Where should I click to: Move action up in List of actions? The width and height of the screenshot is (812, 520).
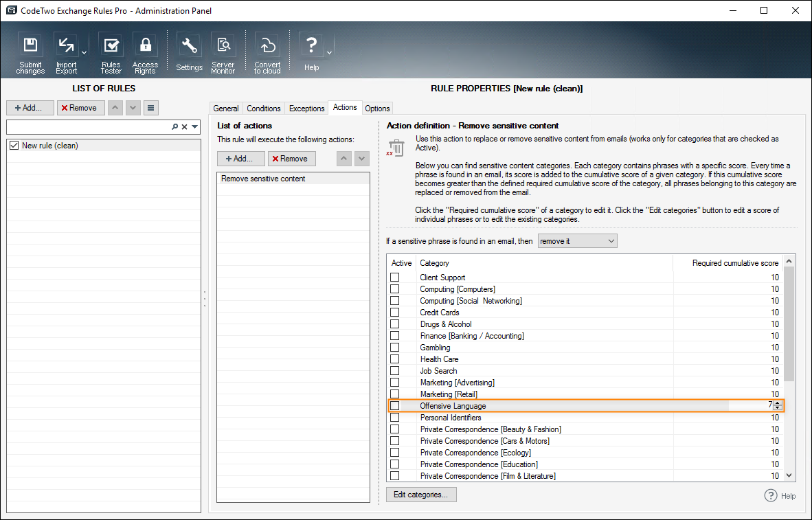pos(344,159)
